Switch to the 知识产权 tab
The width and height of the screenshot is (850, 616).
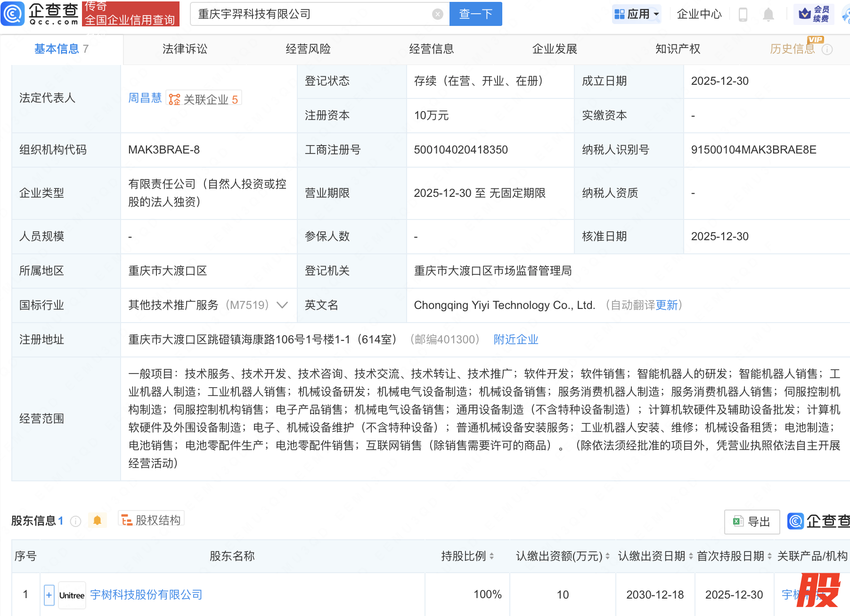coord(678,49)
